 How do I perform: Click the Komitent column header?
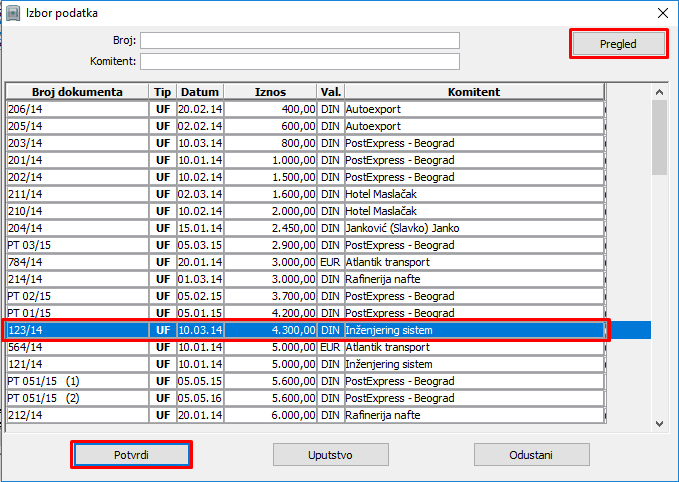[474, 92]
